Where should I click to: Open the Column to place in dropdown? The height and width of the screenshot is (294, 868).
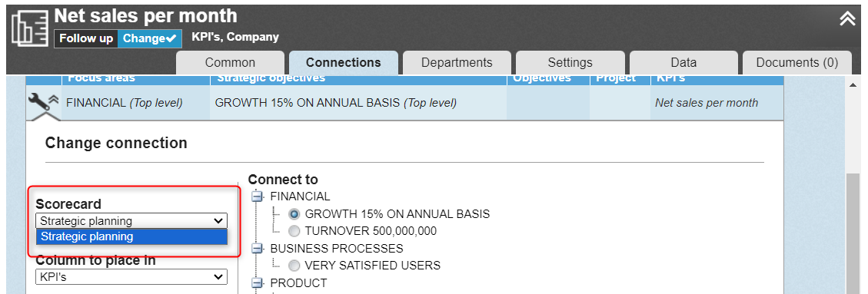[x=131, y=277]
